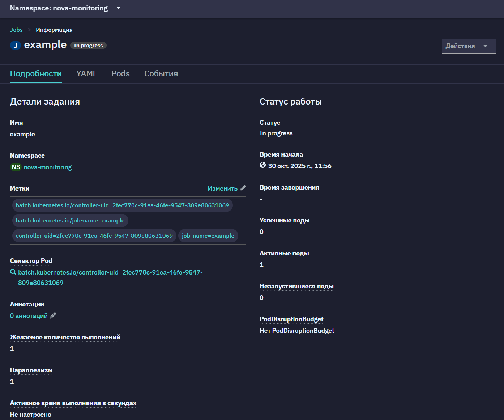Image resolution: width=504 pixels, height=420 pixels.
Task: Click the Не настроено value
Action: (x=31, y=415)
